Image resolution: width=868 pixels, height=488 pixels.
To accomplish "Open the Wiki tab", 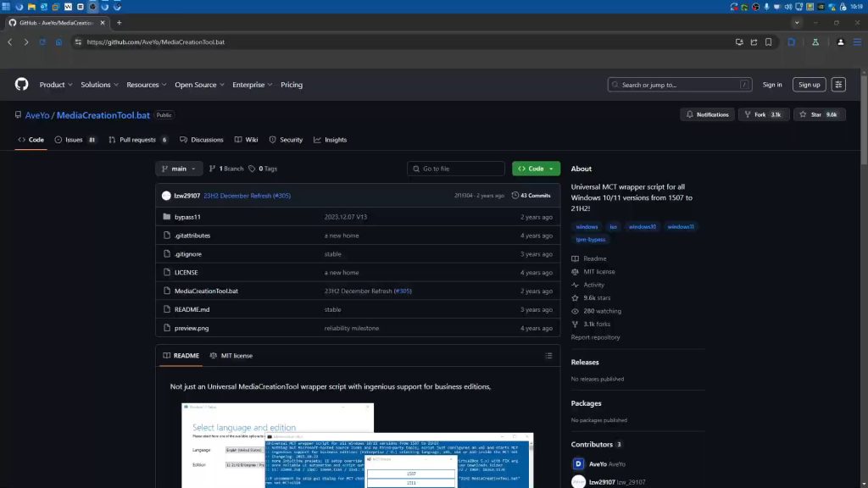I will pyautogui.click(x=247, y=140).
